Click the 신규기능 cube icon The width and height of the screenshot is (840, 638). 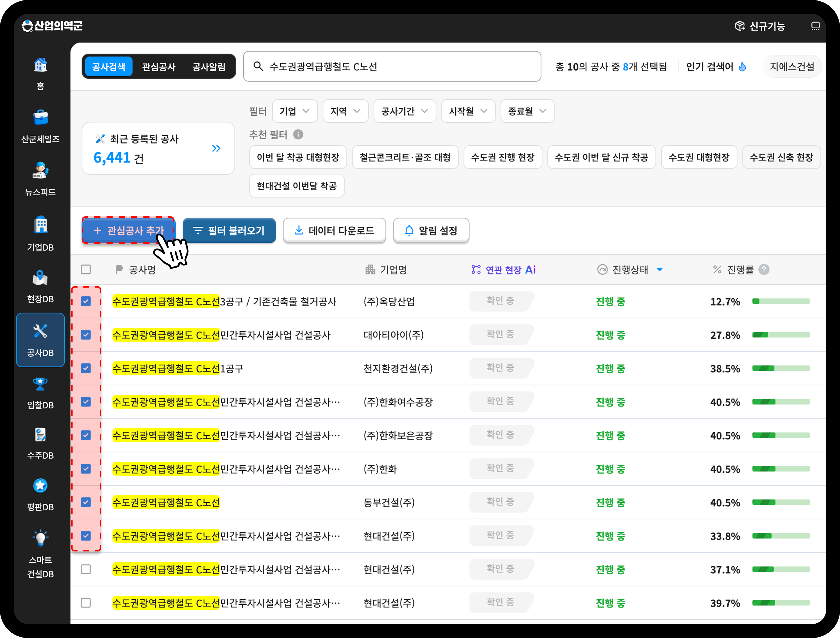click(x=739, y=26)
